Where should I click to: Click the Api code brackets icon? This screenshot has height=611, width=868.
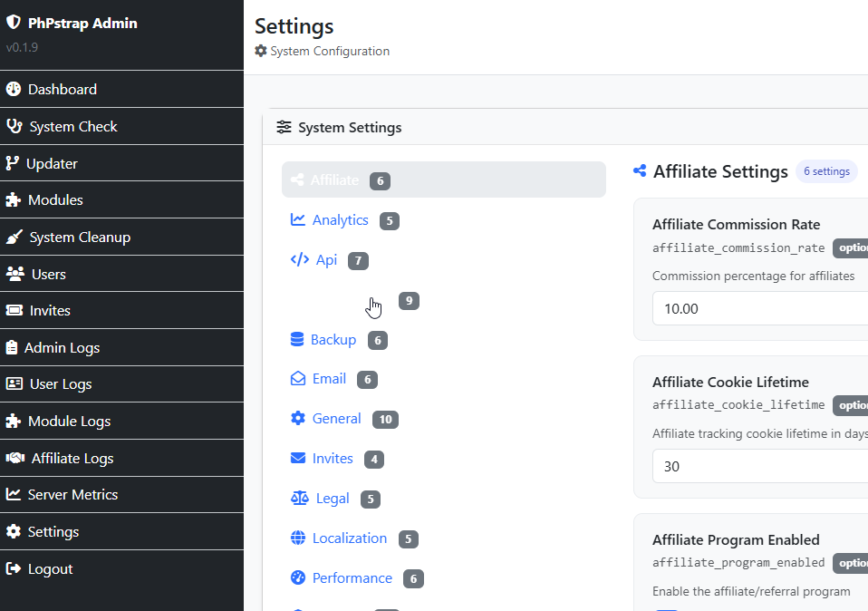pos(300,259)
